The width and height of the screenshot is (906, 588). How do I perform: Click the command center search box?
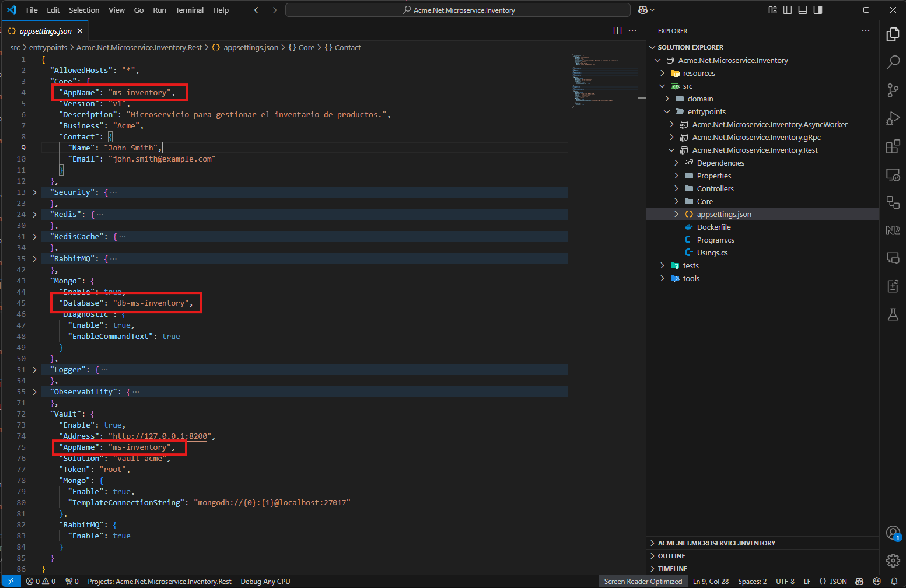458,10
